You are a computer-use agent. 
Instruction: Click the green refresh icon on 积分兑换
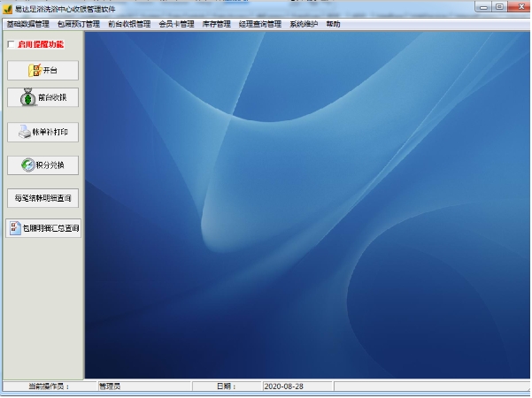click(27, 165)
